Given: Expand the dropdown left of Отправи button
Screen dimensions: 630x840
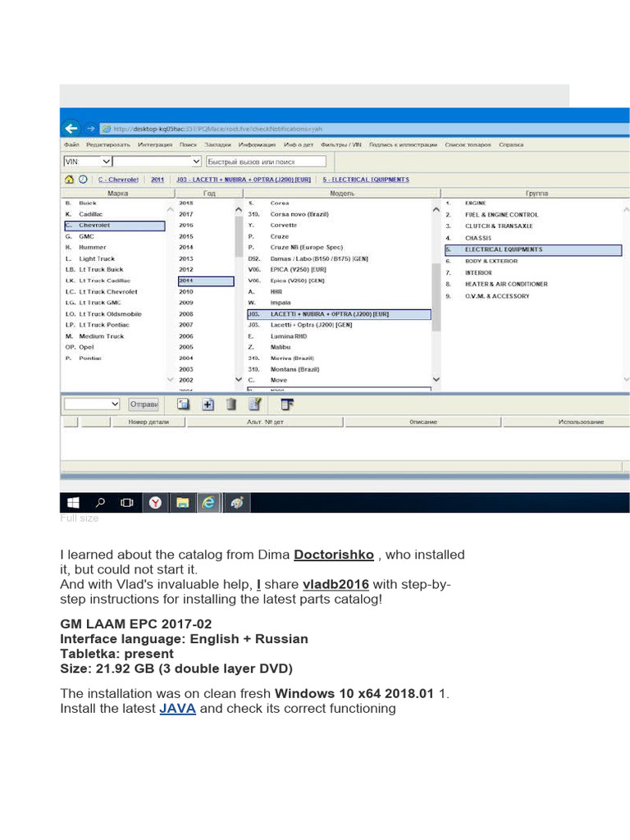Looking at the screenshot, I should click(x=113, y=404).
